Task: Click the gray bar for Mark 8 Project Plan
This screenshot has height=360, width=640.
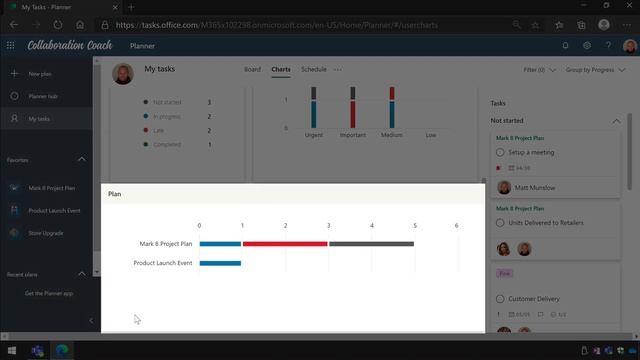Action: click(371, 244)
